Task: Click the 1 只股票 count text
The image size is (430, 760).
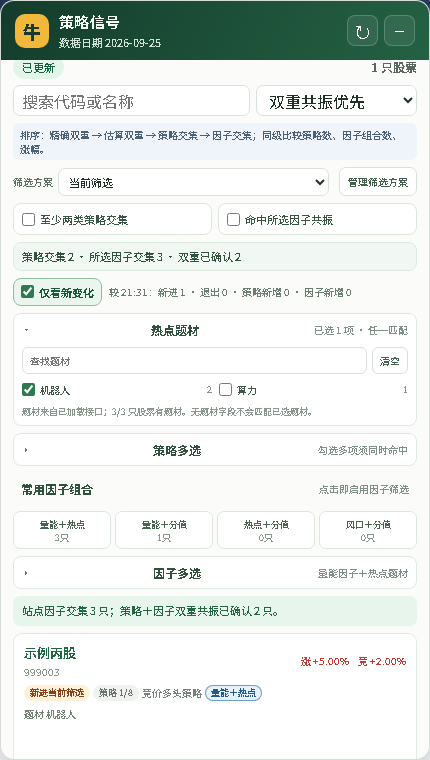Action: (394, 68)
